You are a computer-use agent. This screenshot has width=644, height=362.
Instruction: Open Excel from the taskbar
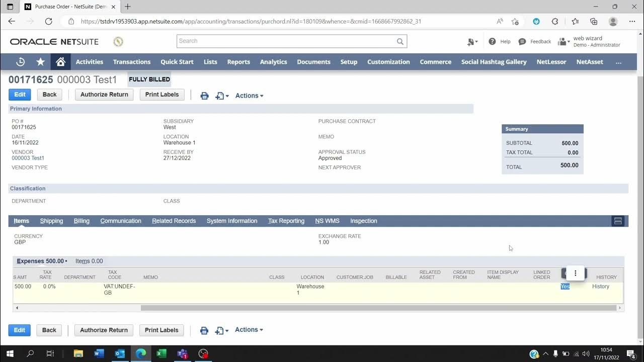pos(162,353)
